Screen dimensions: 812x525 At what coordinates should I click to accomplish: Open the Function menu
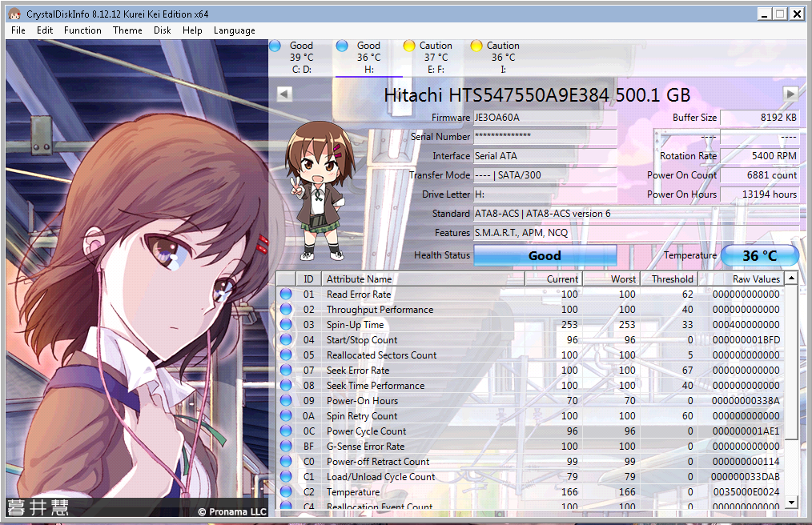coord(82,30)
